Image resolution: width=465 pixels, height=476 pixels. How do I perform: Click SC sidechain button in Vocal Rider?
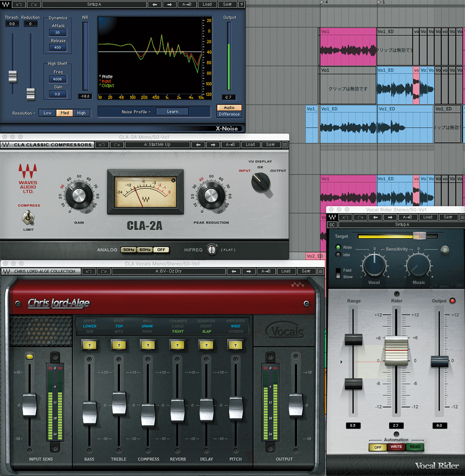coord(332,225)
